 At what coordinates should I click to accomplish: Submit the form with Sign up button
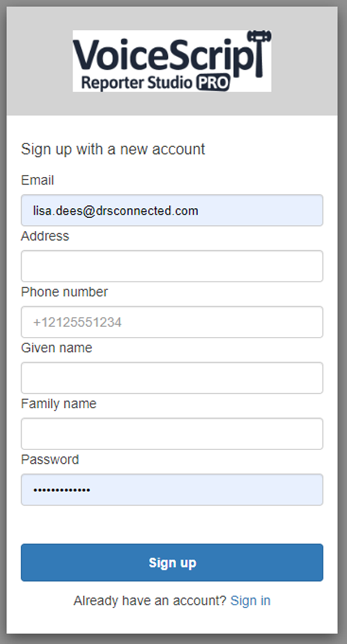172,563
